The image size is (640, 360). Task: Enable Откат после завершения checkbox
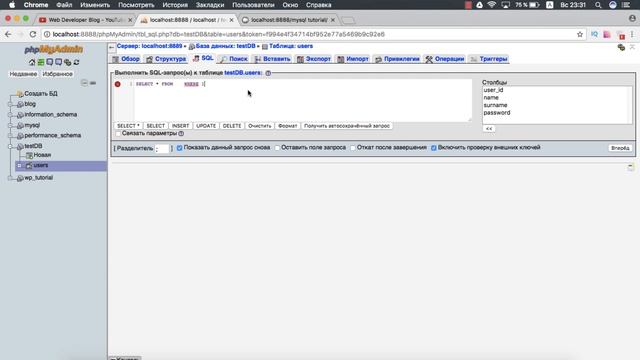point(353,148)
